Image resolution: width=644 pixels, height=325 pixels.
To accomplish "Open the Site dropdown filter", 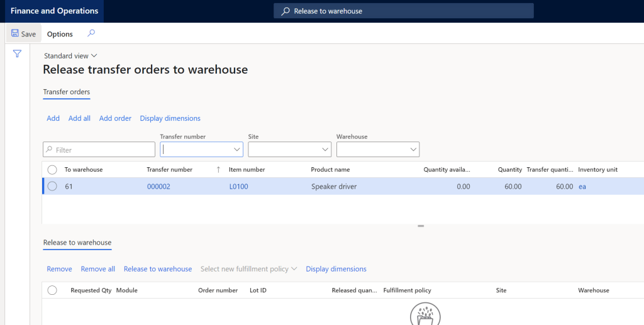I will pyautogui.click(x=325, y=150).
